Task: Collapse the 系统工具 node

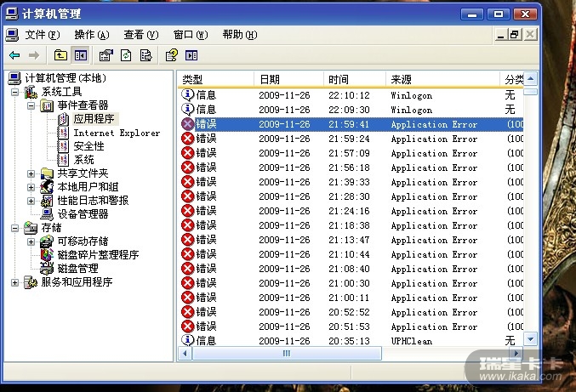Action: coord(14,92)
